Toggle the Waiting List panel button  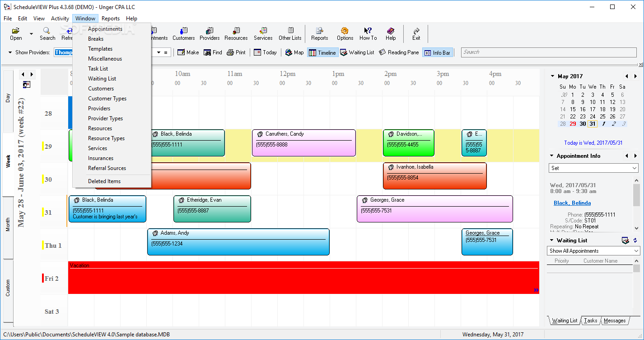coord(357,52)
